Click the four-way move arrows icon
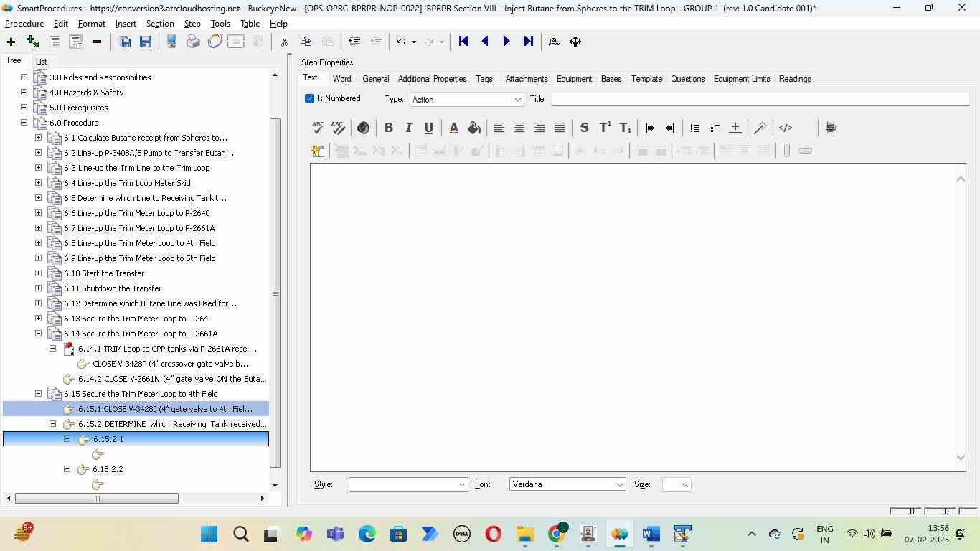The height and width of the screenshot is (551, 980). [575, 42]
